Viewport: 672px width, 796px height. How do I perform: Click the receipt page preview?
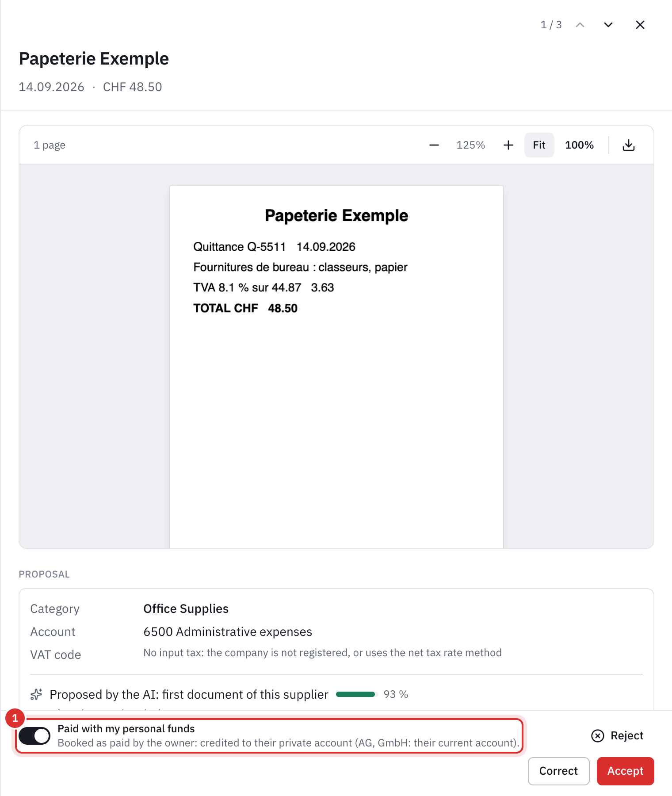coord(336,367)
